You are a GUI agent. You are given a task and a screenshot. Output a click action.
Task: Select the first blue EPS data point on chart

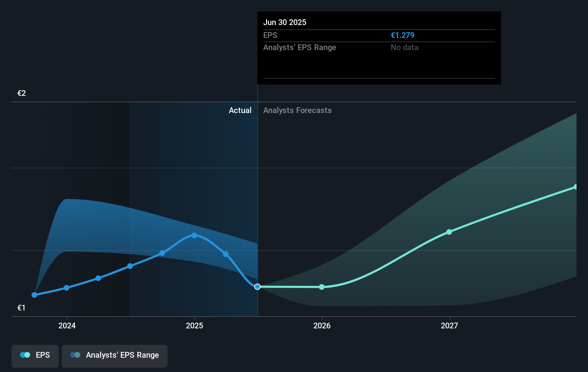[34, 295]
